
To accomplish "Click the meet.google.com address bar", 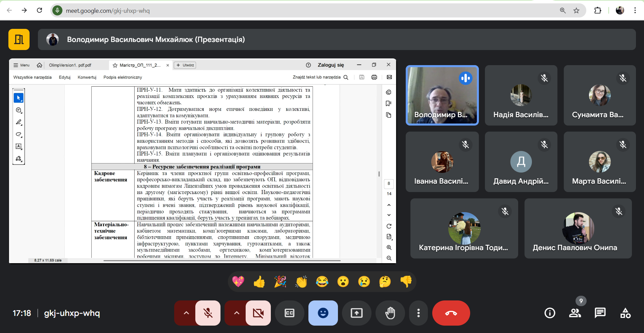I will pos(309,10).
